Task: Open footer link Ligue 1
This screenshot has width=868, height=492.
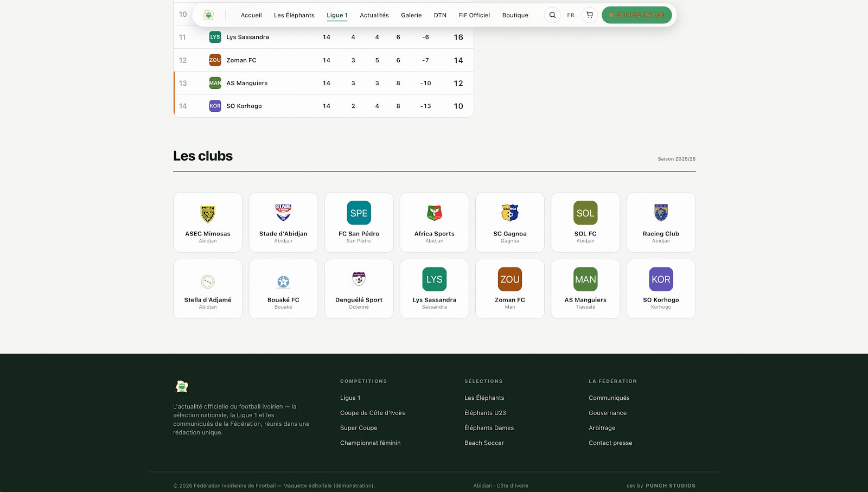Action: click(350, 398)
